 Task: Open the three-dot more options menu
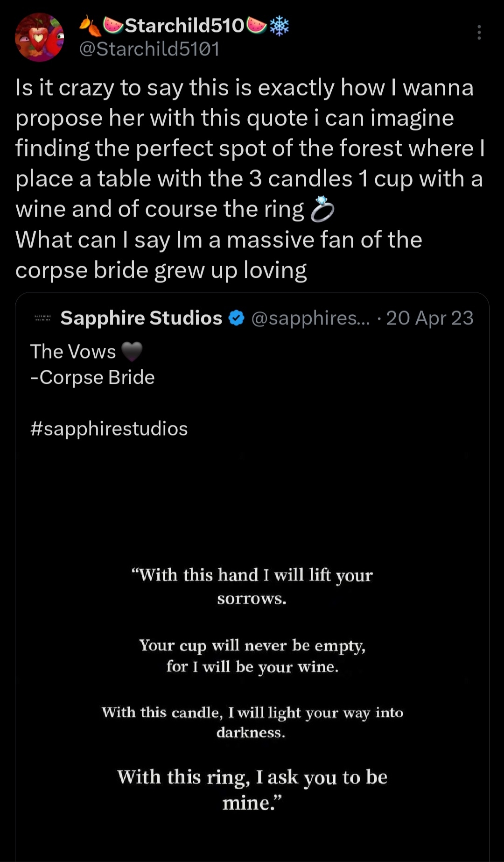[x=479, y=32]
